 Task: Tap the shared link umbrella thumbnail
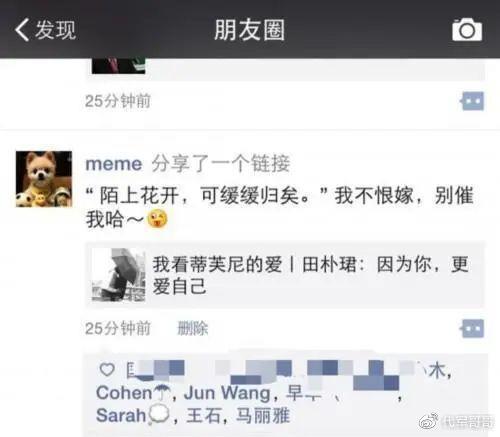pos(118,275)
